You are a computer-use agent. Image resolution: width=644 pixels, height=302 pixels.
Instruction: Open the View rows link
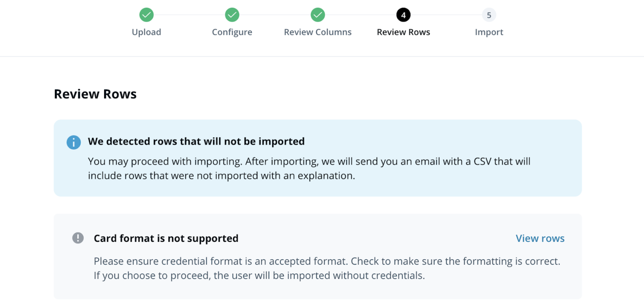point(540,238)
